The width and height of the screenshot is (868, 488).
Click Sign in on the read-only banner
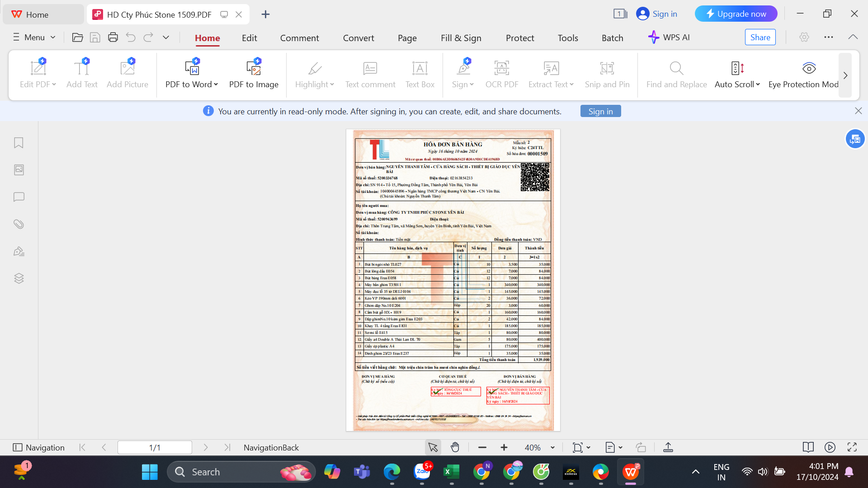(600, 111)
